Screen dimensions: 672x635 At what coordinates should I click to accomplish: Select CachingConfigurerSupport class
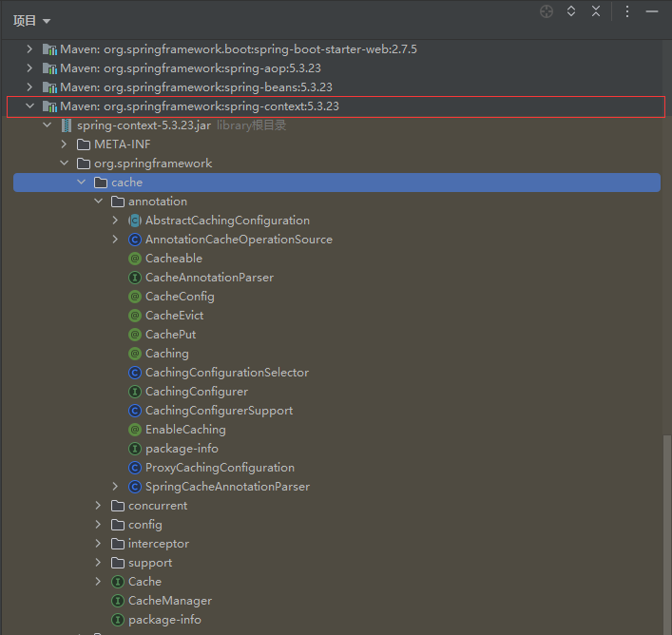point(219,411)
